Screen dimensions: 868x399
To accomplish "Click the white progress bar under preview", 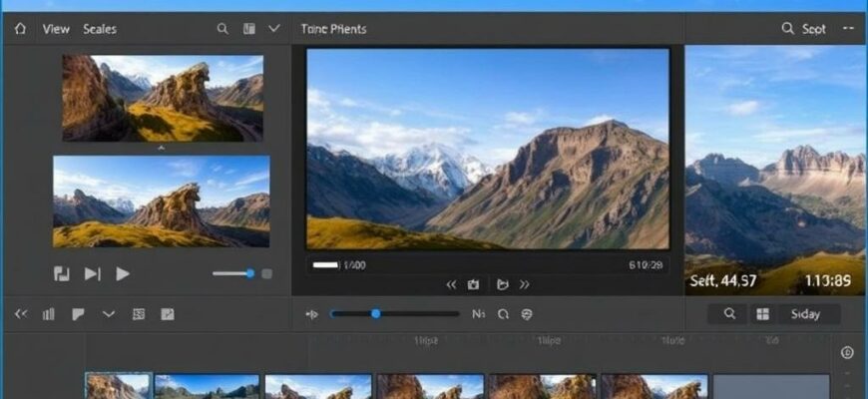I will pyautogui.click(x=325, y=265).
